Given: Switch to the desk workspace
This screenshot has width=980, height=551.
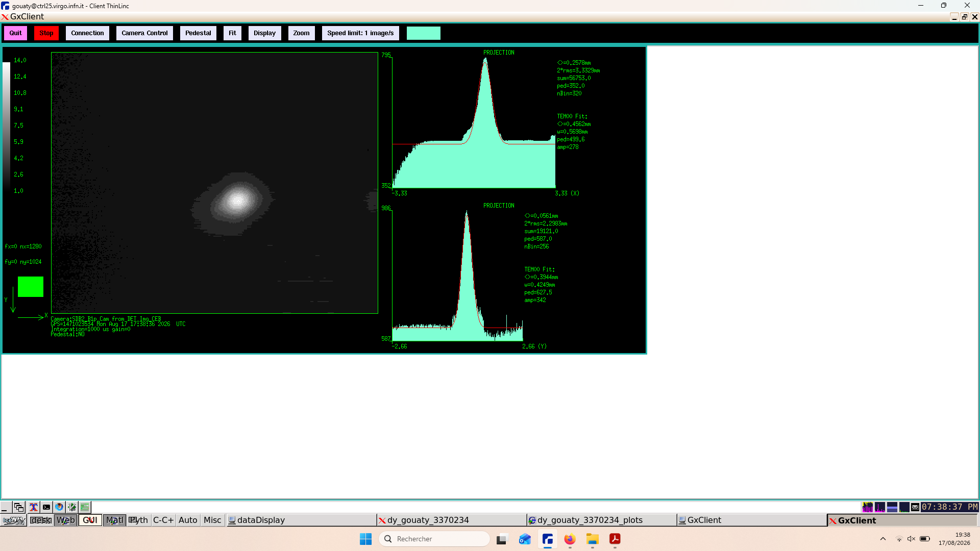Looking at the screenshot, I should tap(40, 520).
